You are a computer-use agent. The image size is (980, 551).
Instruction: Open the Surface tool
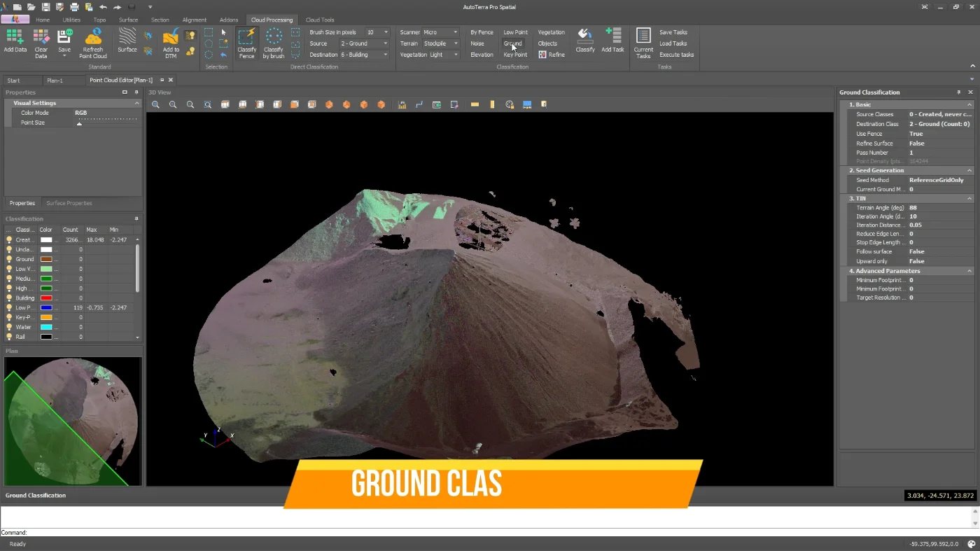pyautogui.click(x=127, y=41)
